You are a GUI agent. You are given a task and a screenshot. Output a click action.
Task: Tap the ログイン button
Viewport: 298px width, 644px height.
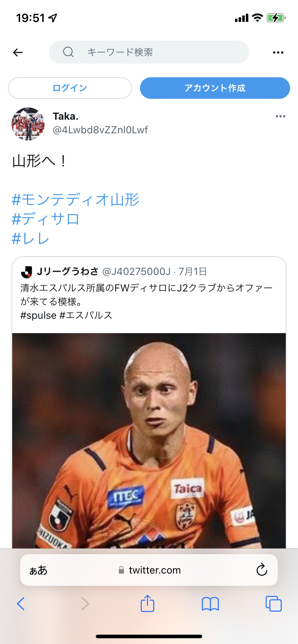tap(70, 88)
